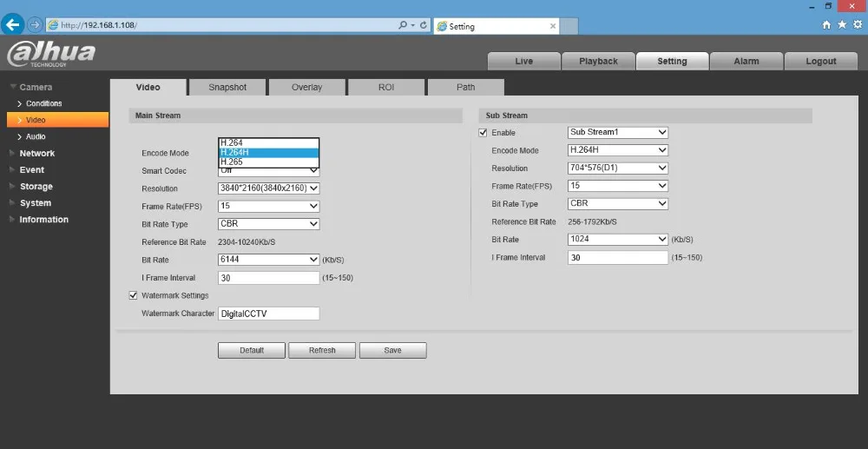Open Conditions in the sidebar

(x=43, y=103)
